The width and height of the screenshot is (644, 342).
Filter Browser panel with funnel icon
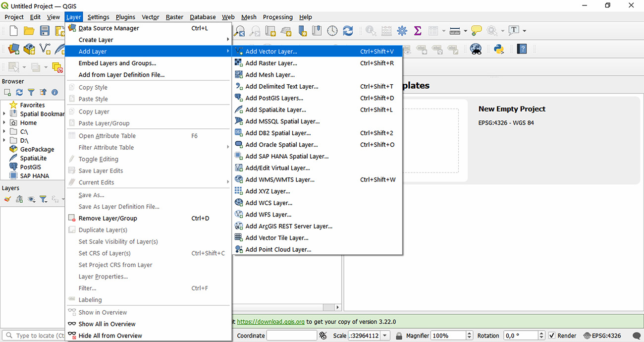(31, 92)
